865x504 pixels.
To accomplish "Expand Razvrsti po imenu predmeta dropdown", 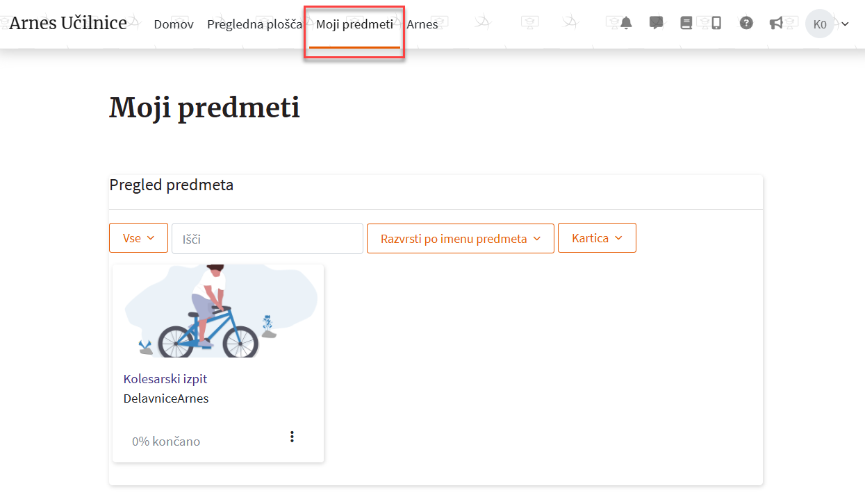I will [460, 238].
